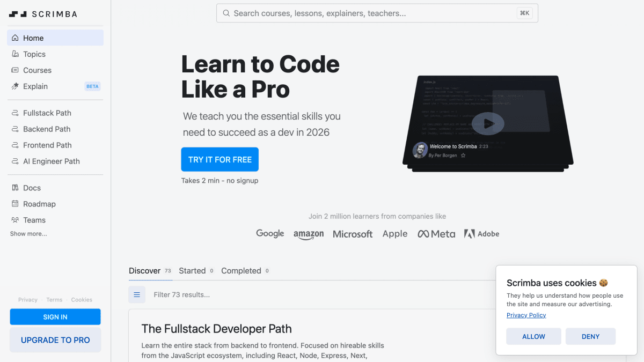Click TRY IT FOR FREE button
Screen dimensions: 644x362
[x=220, y=159]
